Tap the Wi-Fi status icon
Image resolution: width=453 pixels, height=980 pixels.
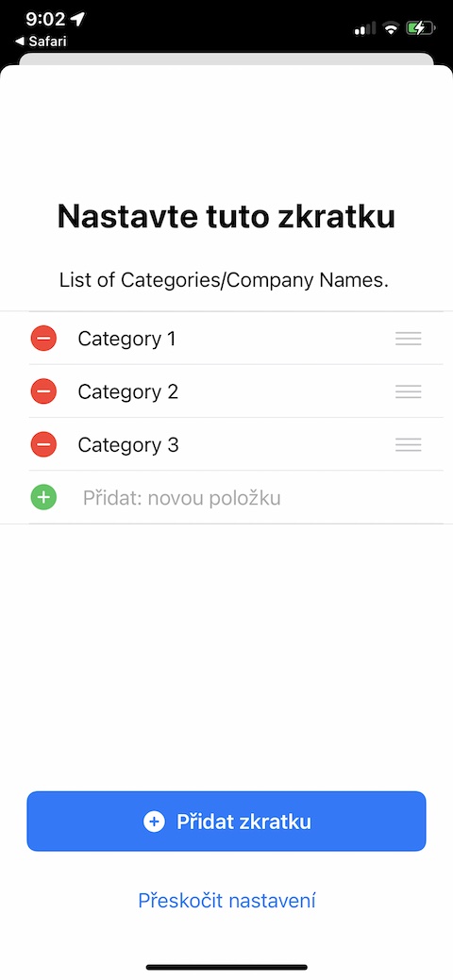click(x=392, y=28)
